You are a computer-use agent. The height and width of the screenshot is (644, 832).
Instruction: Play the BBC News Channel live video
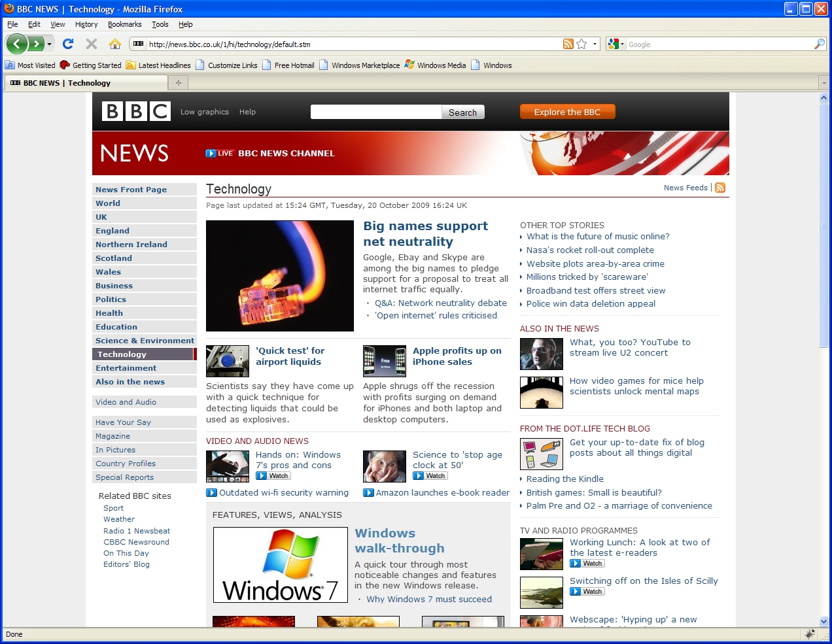click(x=270, y=153)
